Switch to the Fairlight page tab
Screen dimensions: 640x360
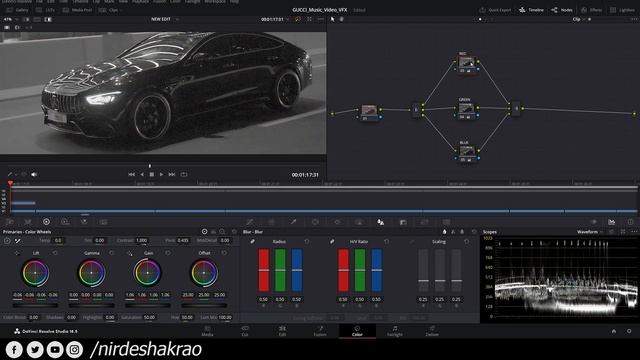coord(395,331)
